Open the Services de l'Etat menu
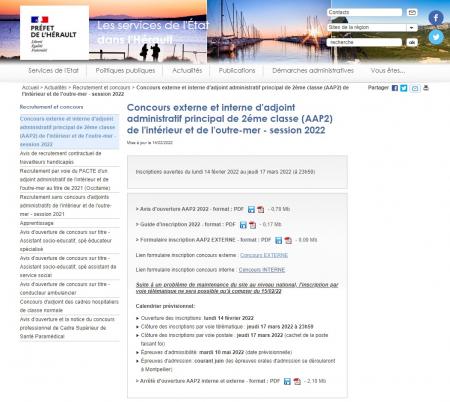This screenshot has width=450, height=402. pos(53,71)
